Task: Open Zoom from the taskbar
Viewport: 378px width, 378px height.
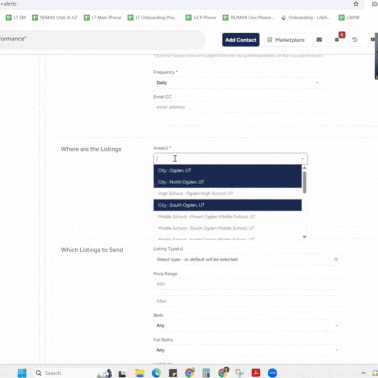Action: tap(272, 373)
